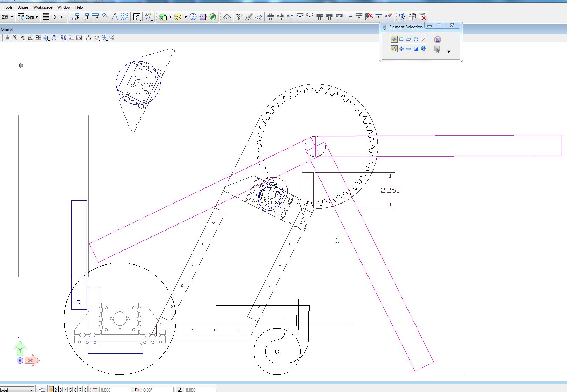Open the Help menu
The width and height of the screenshot is (567, 392).
[x=79, y=7]
